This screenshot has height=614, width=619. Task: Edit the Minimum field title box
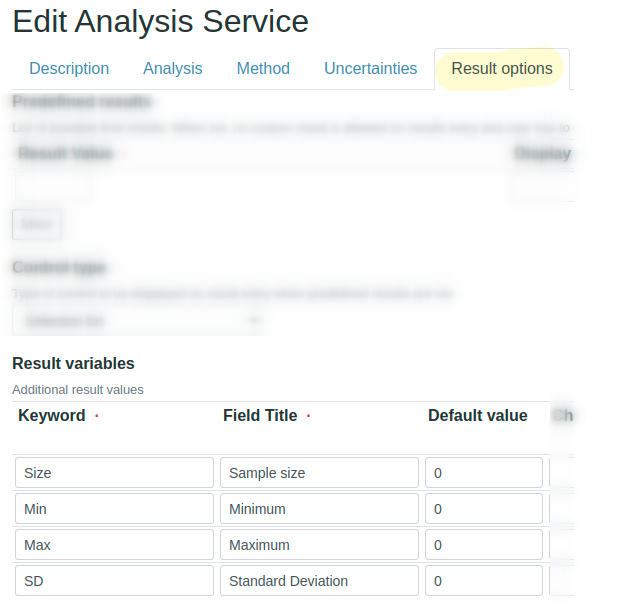point(319,509)
